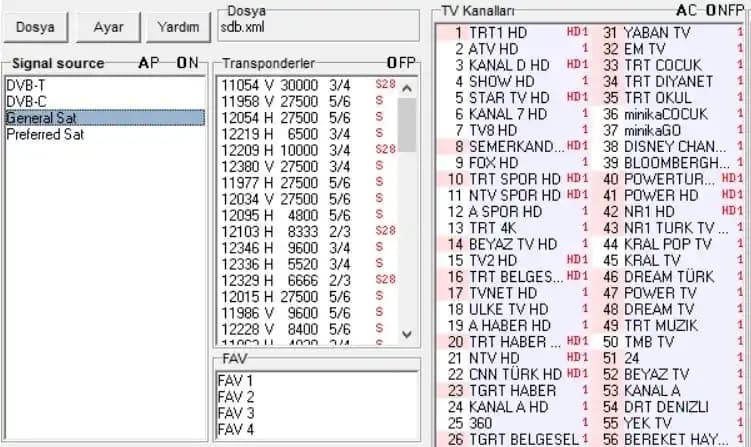Click the HD1 tag beside KANAL D HD
The image size is (751, 447).
(577, 65)
